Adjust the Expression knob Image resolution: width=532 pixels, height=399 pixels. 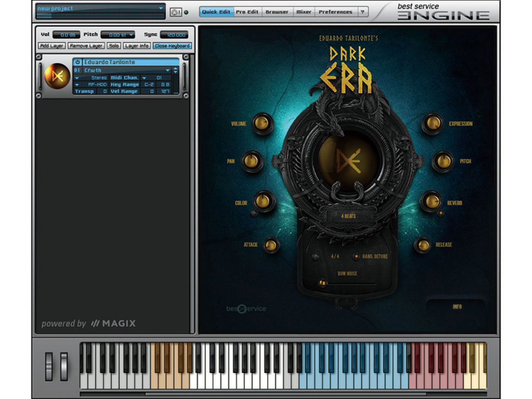pos(433,123)
